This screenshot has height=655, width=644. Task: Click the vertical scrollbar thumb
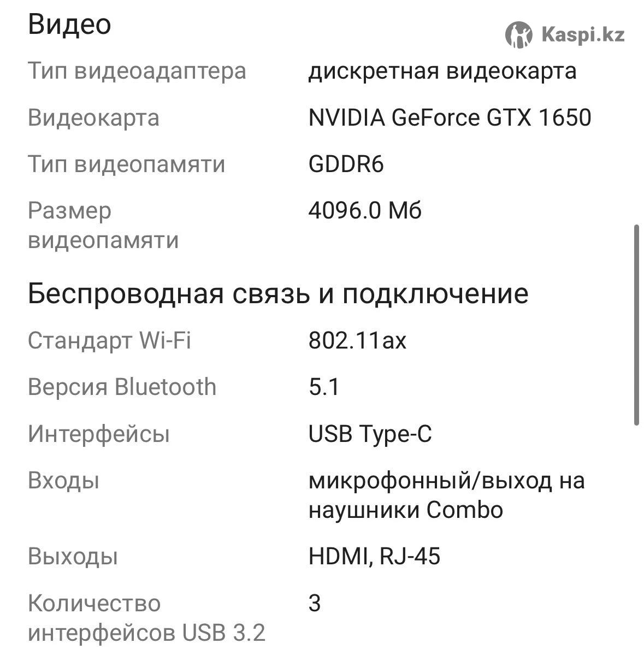click(636, 324)
